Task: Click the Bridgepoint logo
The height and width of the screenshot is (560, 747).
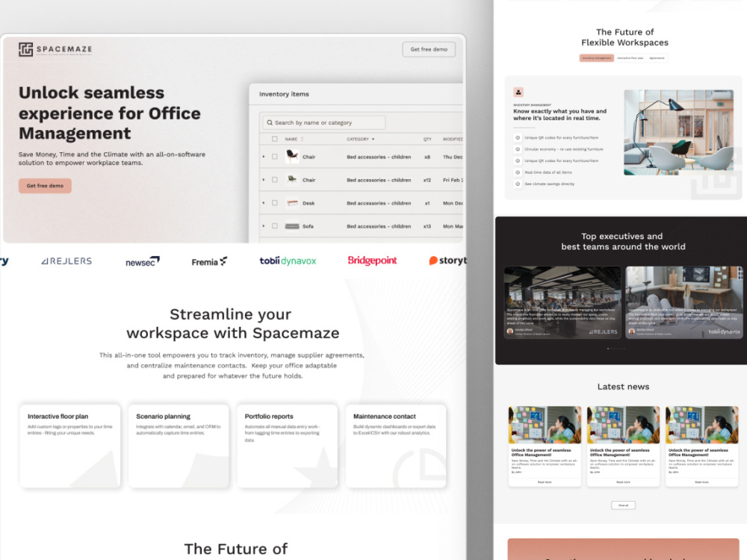Action: [x=372, y=261]
